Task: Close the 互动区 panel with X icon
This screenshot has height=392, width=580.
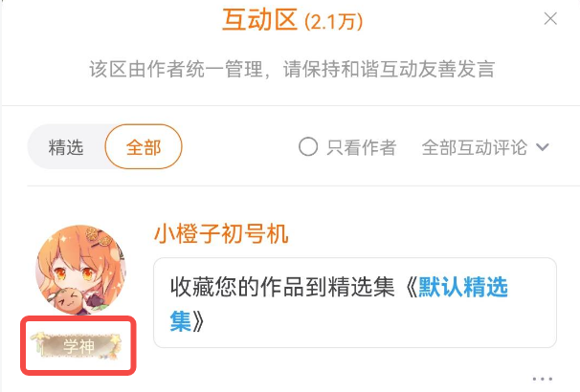Action: (550, 18)
